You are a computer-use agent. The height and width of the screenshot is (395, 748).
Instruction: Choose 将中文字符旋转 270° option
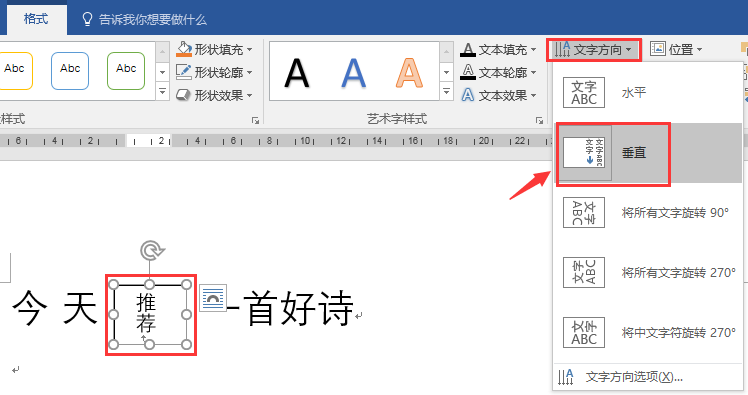[648, 333]
